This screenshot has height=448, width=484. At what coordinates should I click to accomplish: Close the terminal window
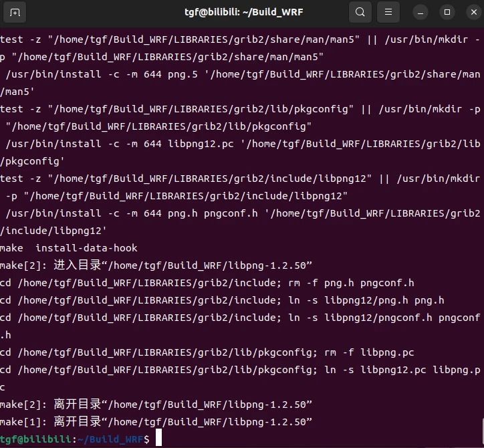(469, 12)
